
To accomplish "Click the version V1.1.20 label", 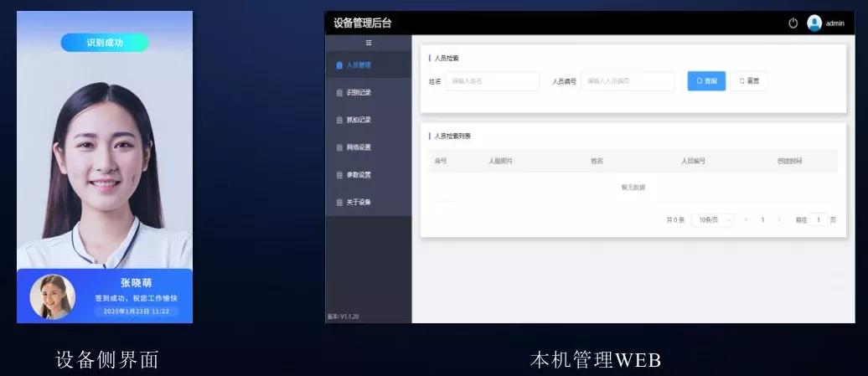I will click(343, 317).
